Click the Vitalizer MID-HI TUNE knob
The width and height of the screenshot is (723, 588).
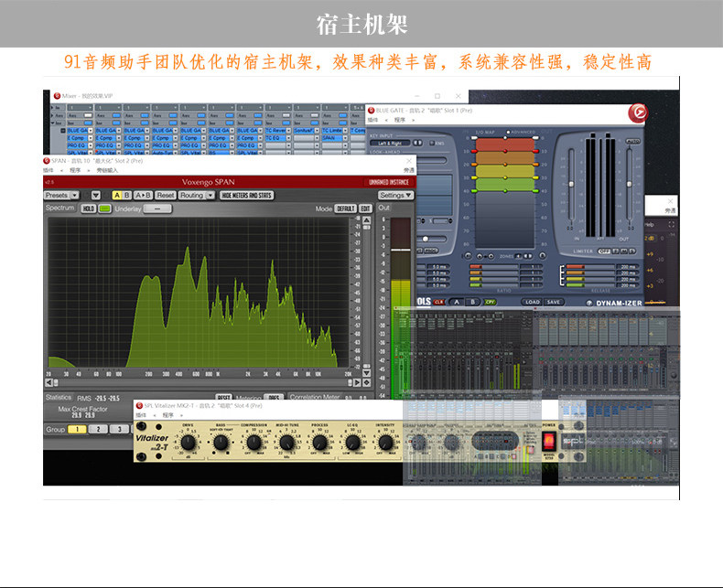[286, 443]
